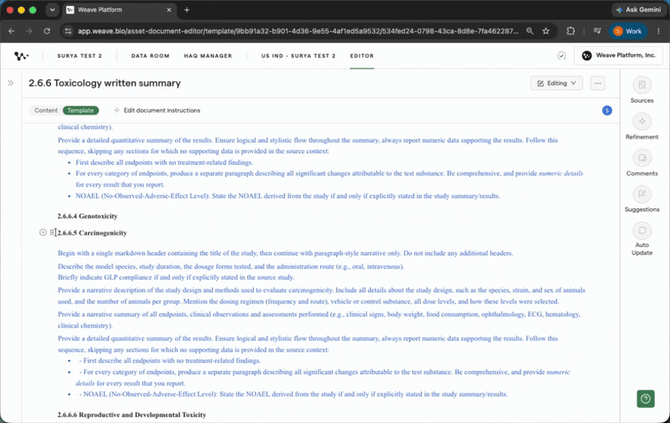Open the Sources panel icon
Viewport: 670px width, 423px height.
point(642,85)
